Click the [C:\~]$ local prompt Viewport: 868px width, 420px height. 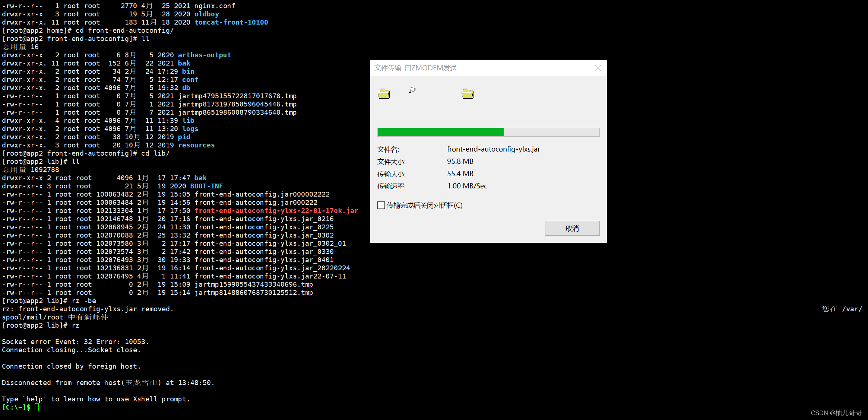16,407
